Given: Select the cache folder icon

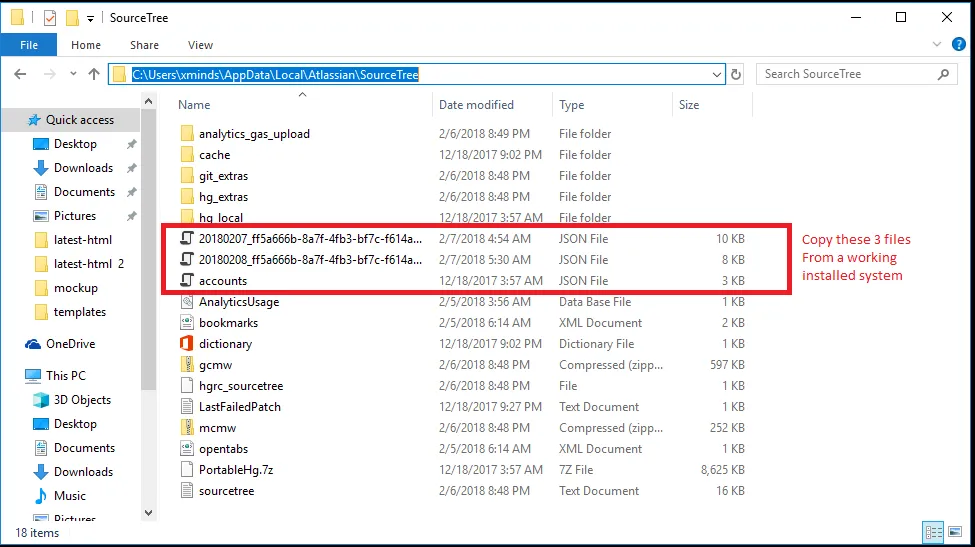Looking at the screenshot, I should point(187,155).
